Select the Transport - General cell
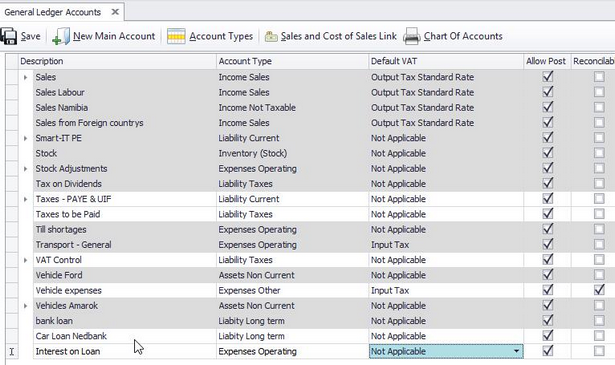615x365 pixels. (125, 245)
